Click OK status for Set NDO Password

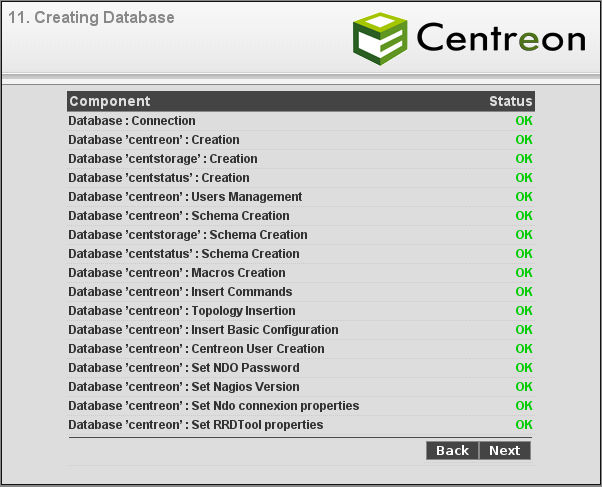pos(524,368)
